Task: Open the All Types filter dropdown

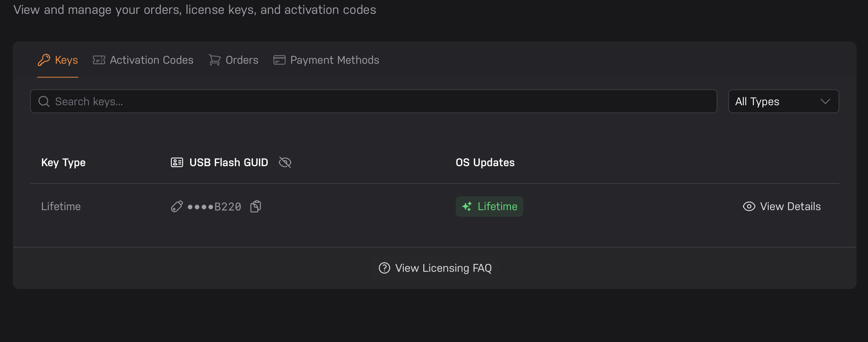Action: click(x=783, y=101)
